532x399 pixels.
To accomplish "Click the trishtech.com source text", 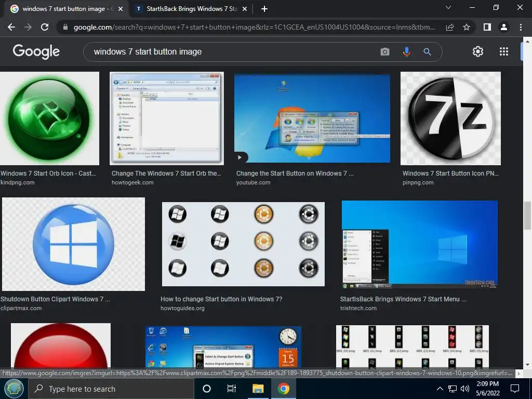I will [358, 309].
